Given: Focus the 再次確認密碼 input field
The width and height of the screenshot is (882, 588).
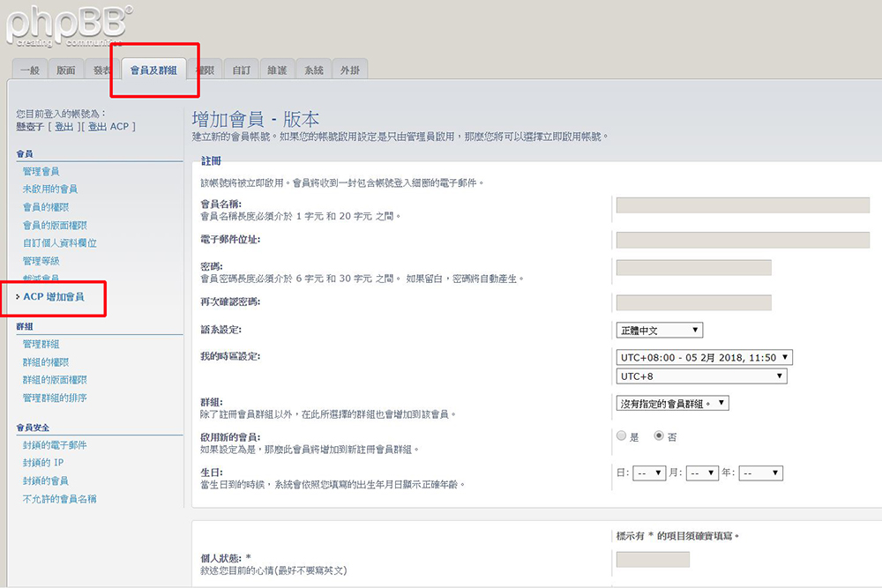Looking at the screenshot, I should [693, 302].
